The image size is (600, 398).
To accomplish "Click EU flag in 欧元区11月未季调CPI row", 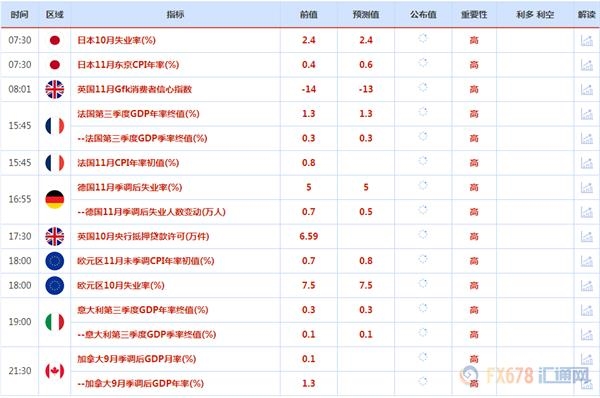I will (x=55, y=261).
